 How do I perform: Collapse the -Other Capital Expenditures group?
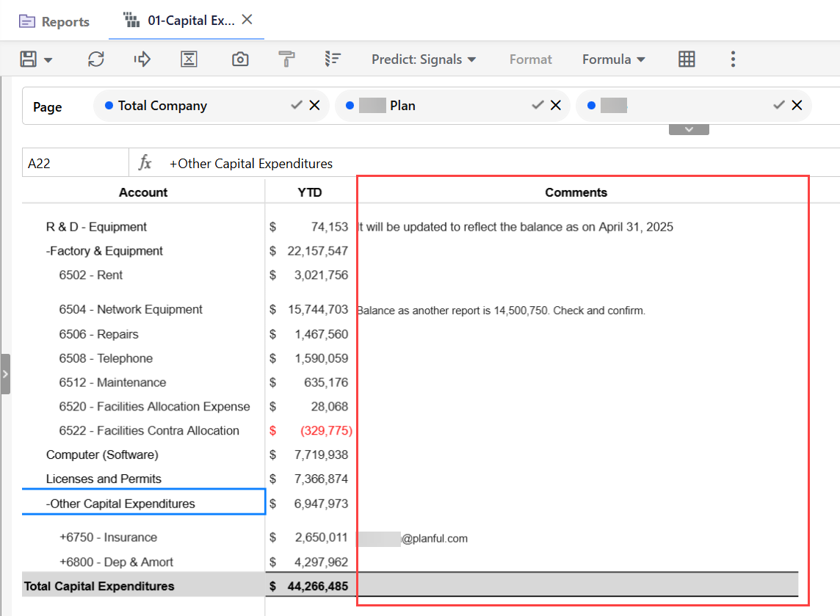120,504
